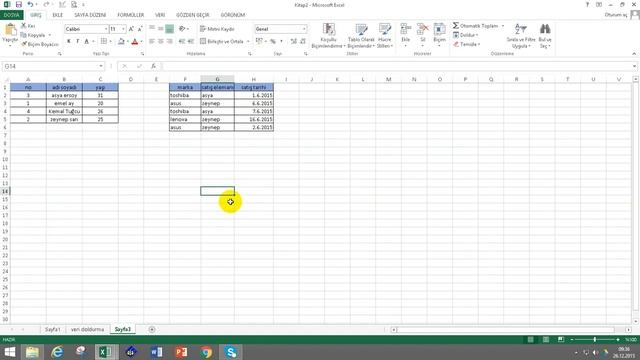Increase indent icon
The image size is (640, 360).
[x=191, y=41]
